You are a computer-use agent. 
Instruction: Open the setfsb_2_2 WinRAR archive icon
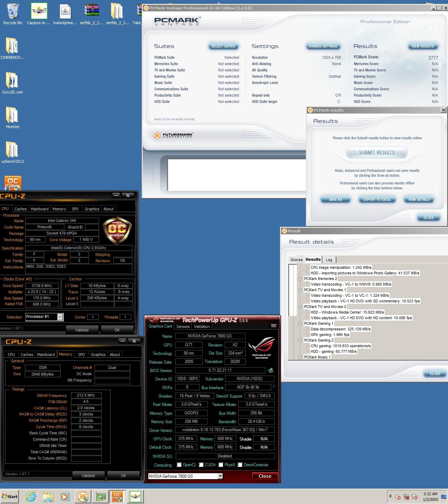click(91, 14)
